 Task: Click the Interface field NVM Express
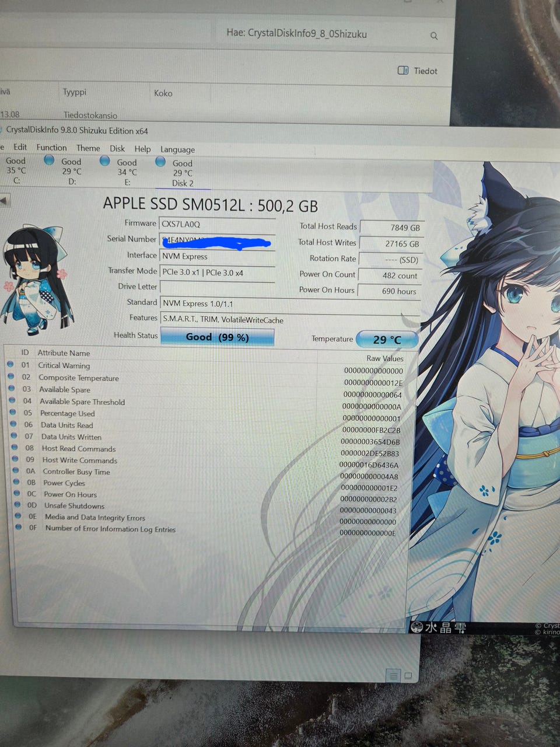coord(217,256)
